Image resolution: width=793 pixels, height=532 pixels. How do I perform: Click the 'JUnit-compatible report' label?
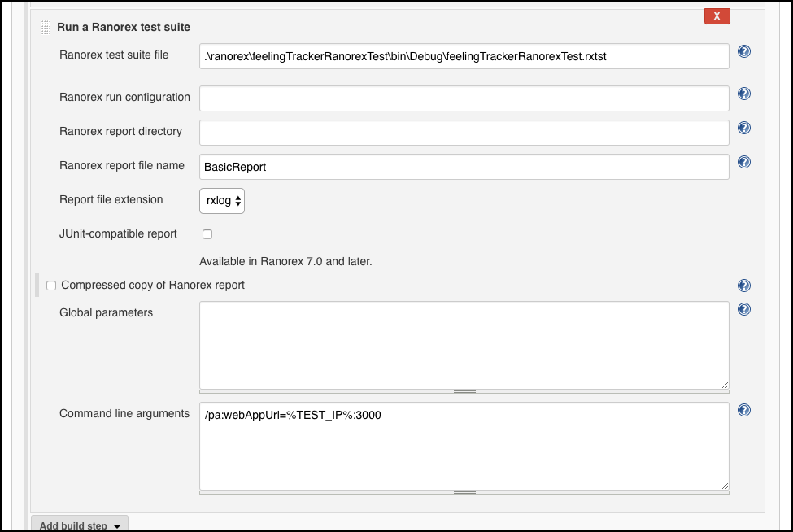click(x=119, y=234)
